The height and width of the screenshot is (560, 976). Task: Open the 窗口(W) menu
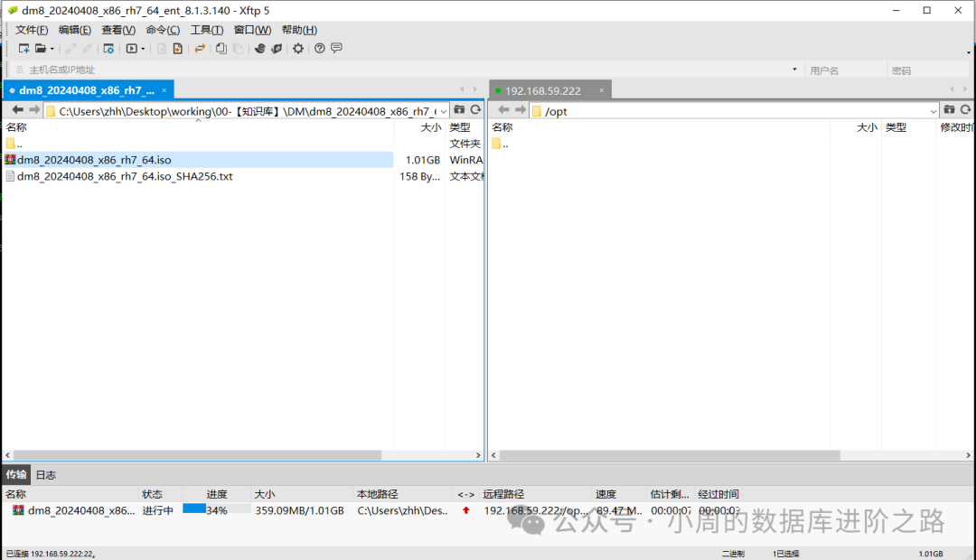[x=252, y=30]
